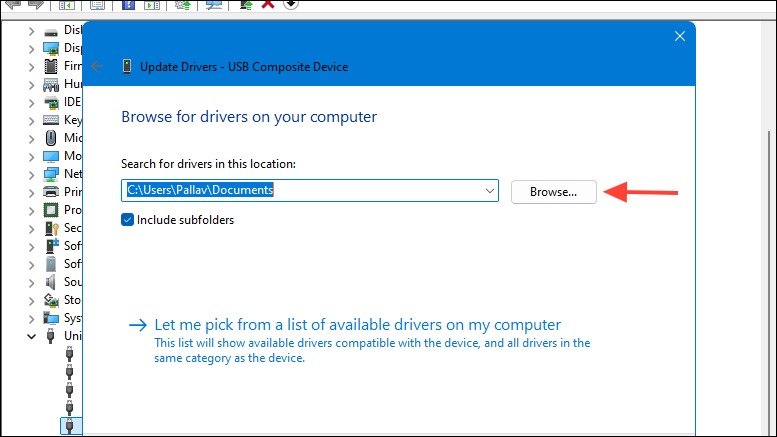This screenshot has height=437, width=777.
Task: Select the Keyboards category icon
Action: (x=51, y=120)
